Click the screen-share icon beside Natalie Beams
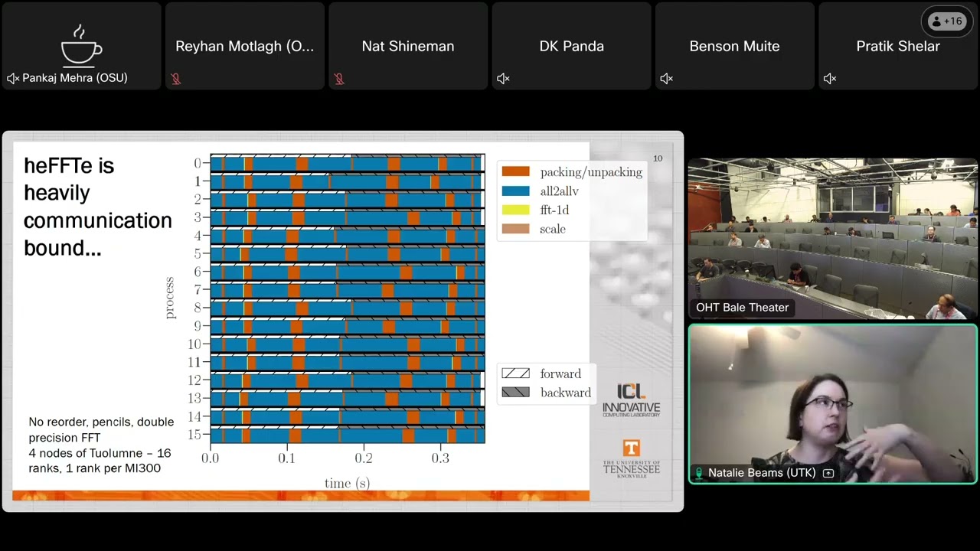Viewport: 980px width, 551px height. 828,473
